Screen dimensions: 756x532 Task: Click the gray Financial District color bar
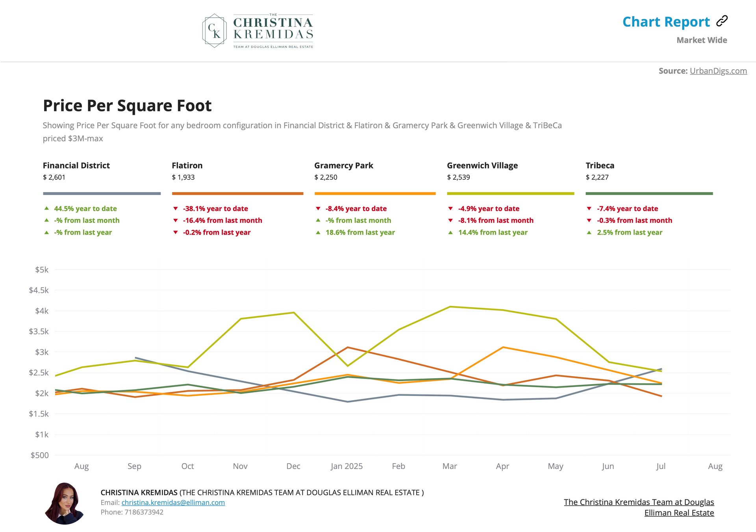102,193
